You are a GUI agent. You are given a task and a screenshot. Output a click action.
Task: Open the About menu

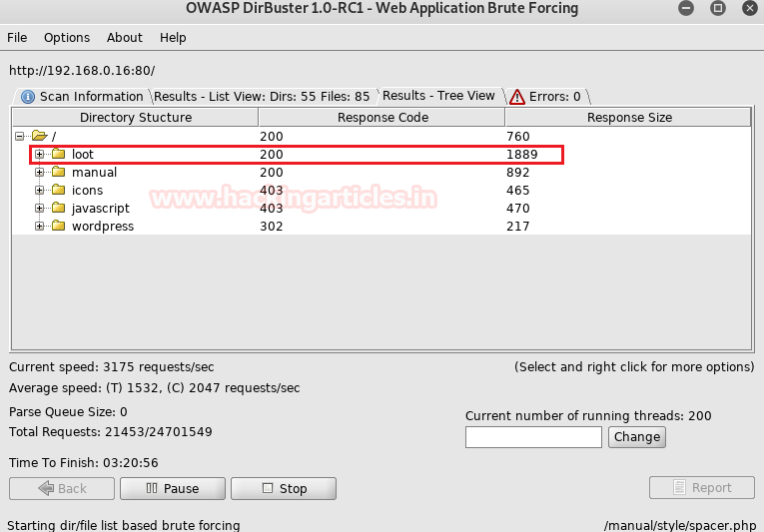tap(125, 38)
